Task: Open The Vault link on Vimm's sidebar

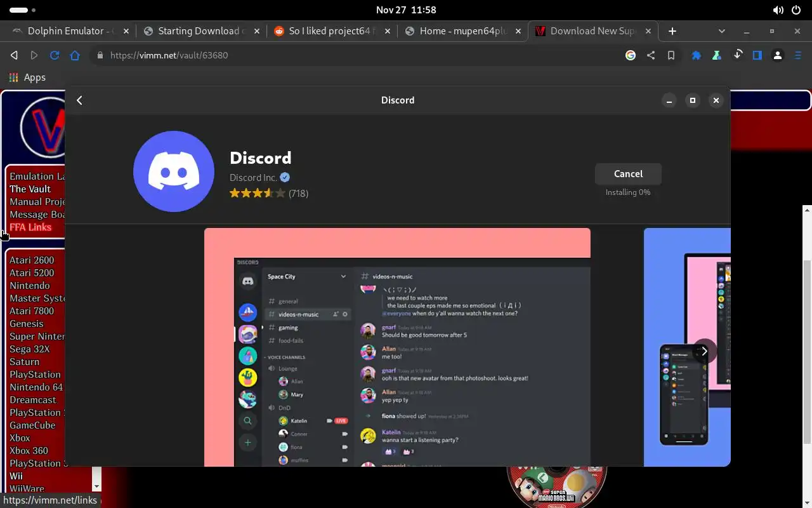Action: click(x=30, y=189)
